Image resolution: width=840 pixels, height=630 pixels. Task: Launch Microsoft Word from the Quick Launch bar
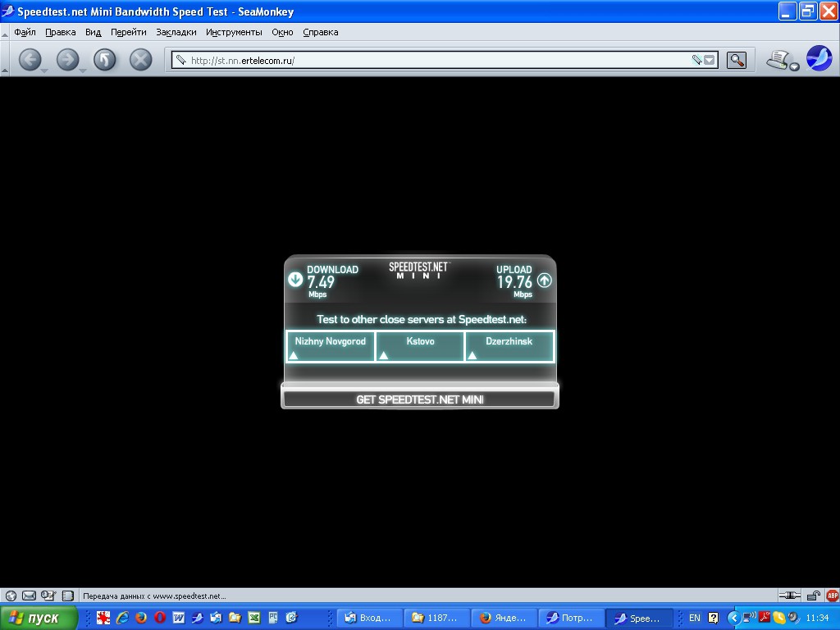(x=178, y=619)
